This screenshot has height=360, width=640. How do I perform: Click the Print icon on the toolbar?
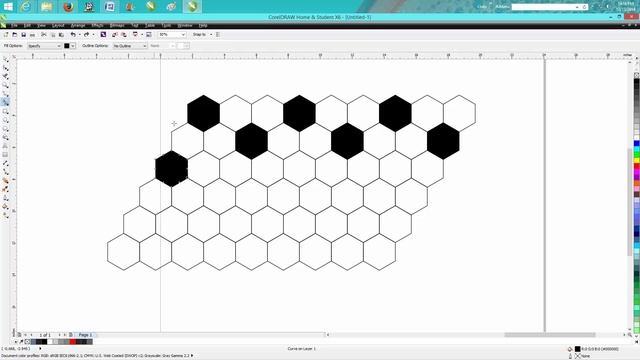tap(33, 35)
